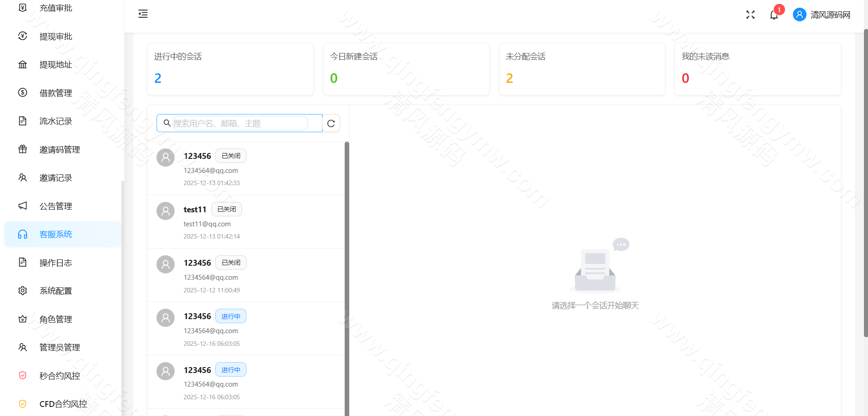Click the CFD合约风控 shield icon

[23, 403]
